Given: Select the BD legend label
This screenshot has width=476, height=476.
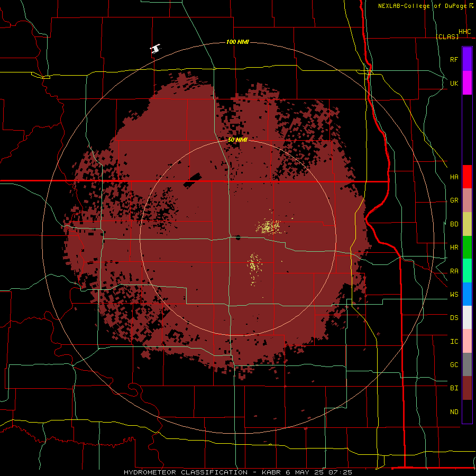Looking at the screenshot, I should pos(454,224).
